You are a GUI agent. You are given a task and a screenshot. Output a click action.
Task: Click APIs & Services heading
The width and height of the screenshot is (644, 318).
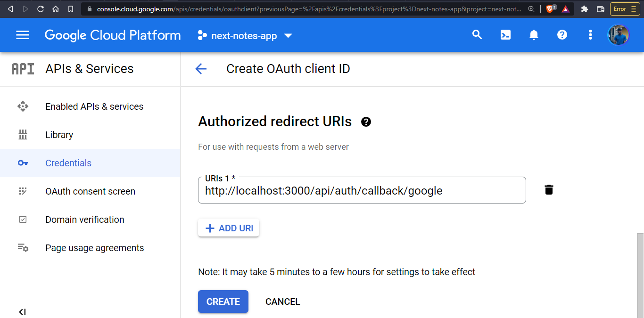click(x=90, y=69)
